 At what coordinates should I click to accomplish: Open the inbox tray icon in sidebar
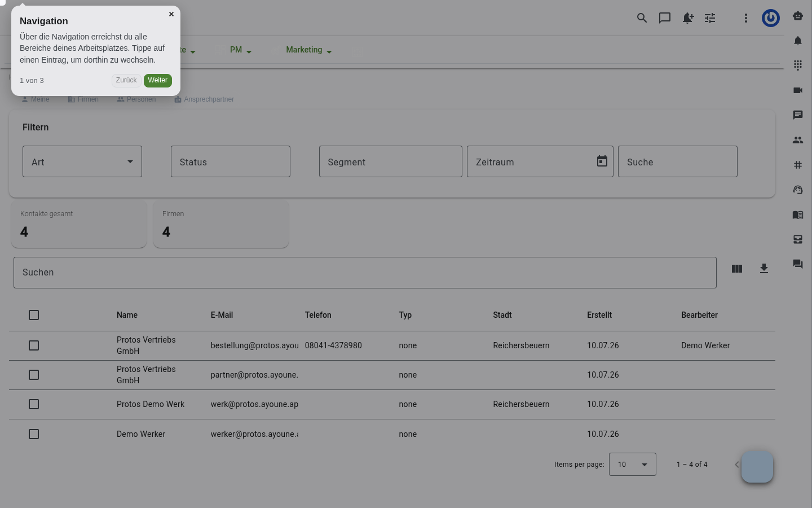[x=798, y=239]
